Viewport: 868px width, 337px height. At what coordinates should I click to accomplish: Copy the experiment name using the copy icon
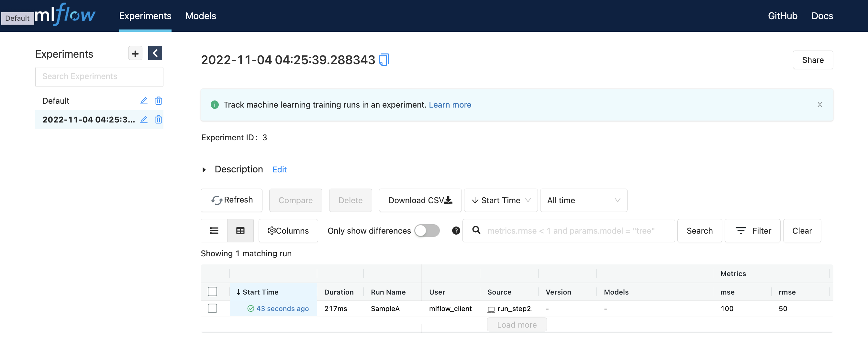tap(384, 60)
